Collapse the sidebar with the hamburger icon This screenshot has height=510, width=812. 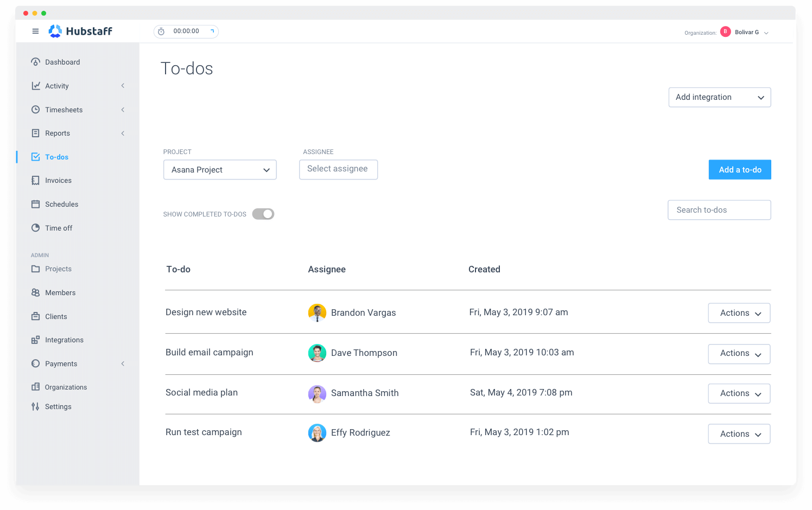tap(35, 31)
